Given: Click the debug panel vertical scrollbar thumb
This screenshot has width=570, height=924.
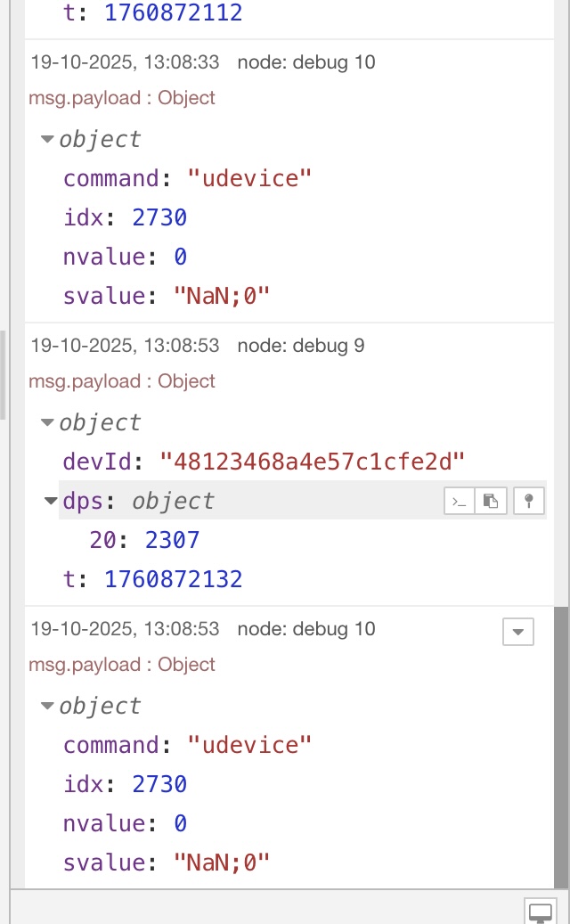Looking at the screenshot, I should 560,747.
